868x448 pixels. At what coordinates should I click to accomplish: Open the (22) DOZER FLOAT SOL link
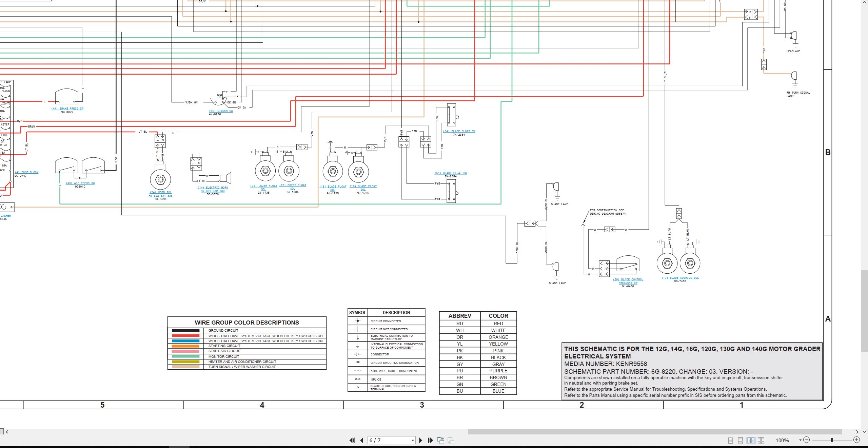[x=293, y=187]
